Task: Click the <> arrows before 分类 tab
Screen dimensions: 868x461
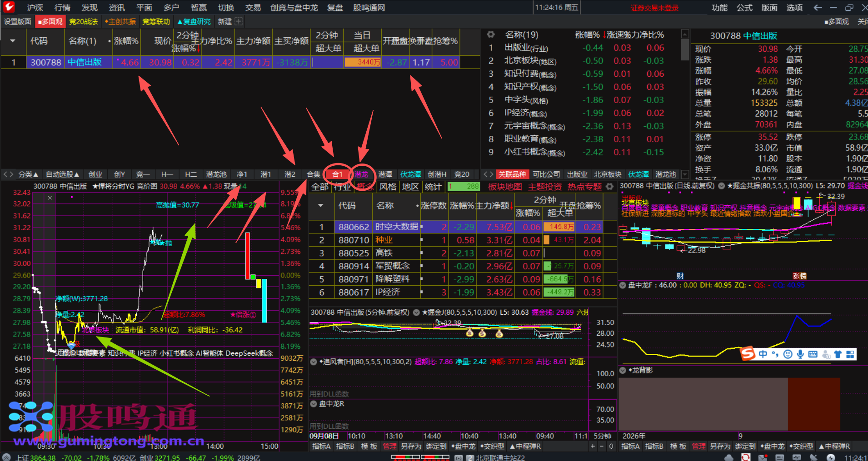Action: (x=8, y=174)
